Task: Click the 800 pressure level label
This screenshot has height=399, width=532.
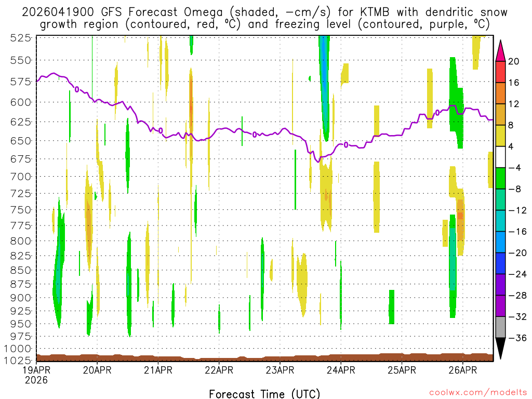Action: 21,241
